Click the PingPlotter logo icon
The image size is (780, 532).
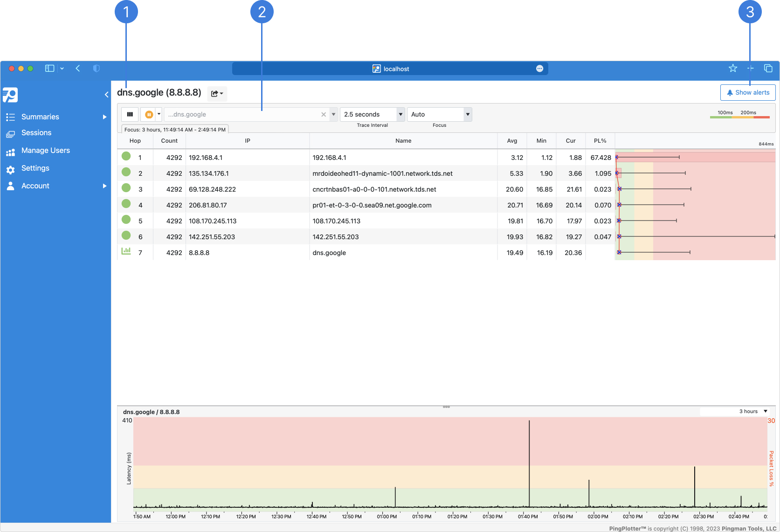[x=10, y=95]
